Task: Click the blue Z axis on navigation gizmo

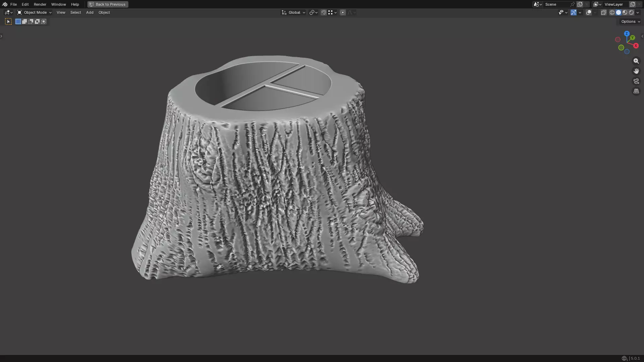Action: [x=627, y=34]
